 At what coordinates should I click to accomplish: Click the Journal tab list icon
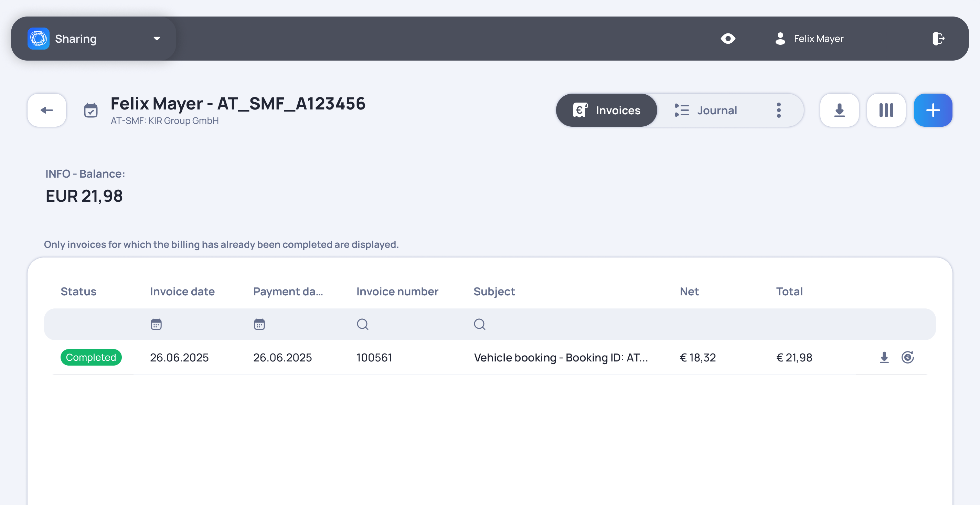682,111
